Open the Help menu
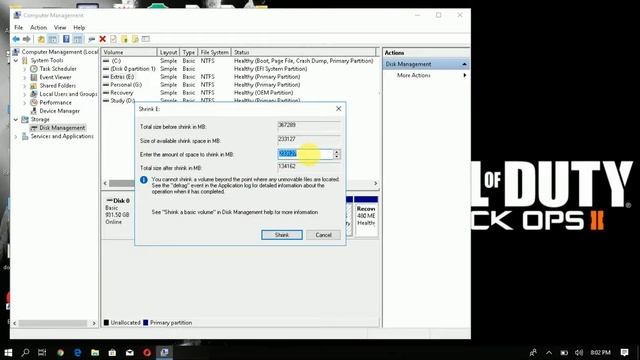The image size is (640, 360). pyautogui.click(x=79, y=27)
